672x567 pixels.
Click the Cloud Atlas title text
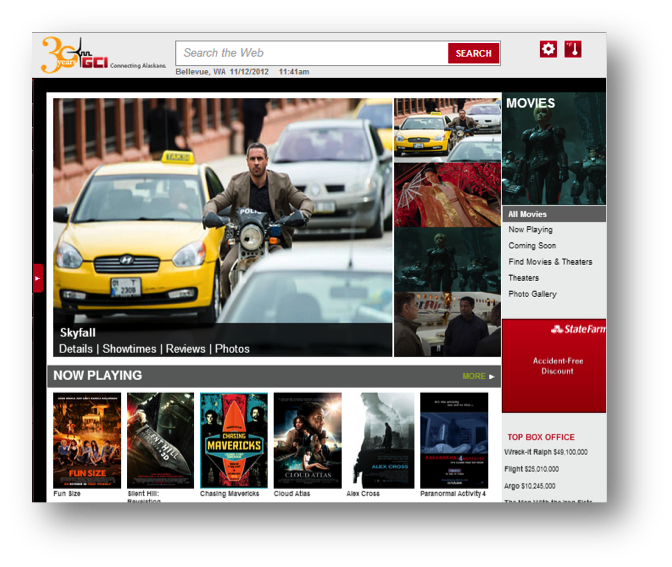(292, 494)
